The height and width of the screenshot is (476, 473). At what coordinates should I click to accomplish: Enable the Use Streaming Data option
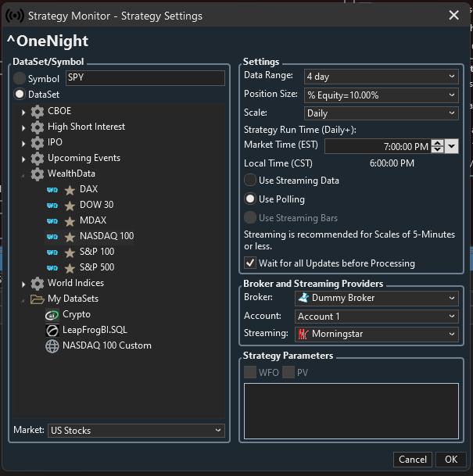click(250, 180)
